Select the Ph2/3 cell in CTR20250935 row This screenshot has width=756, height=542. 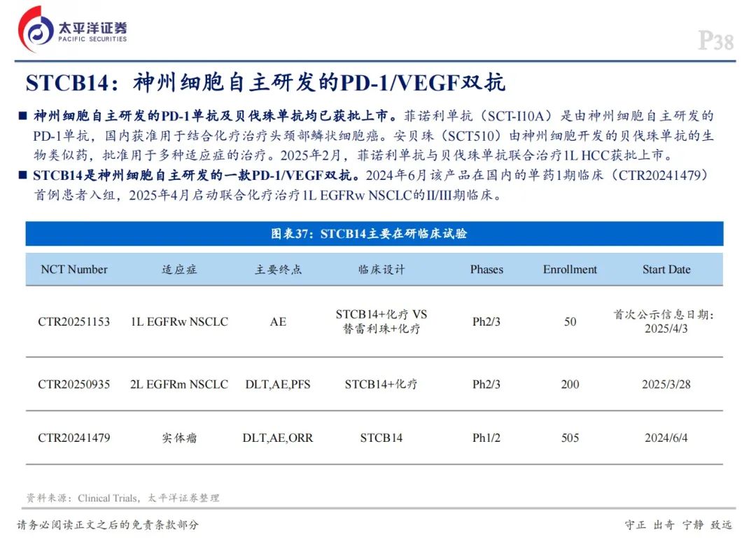(x=486, y=384)
